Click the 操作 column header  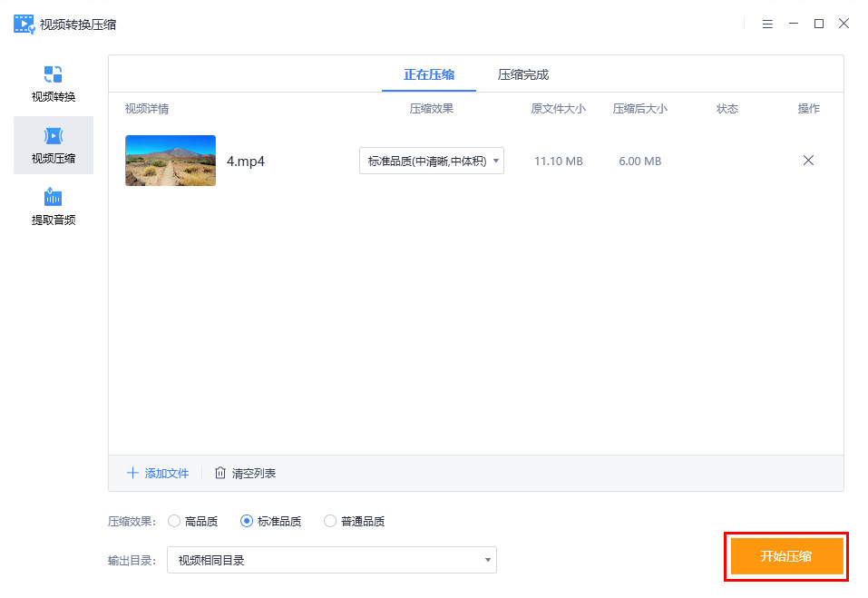[808, 109]
